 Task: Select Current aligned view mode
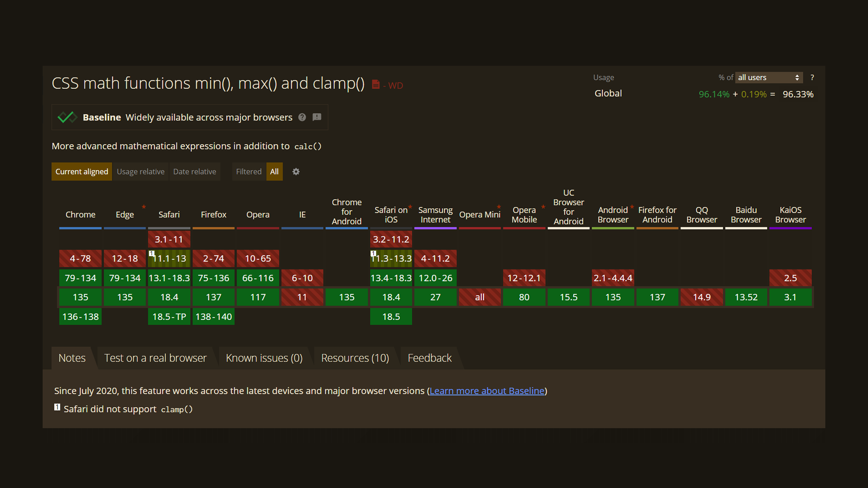tap(82, 172)
